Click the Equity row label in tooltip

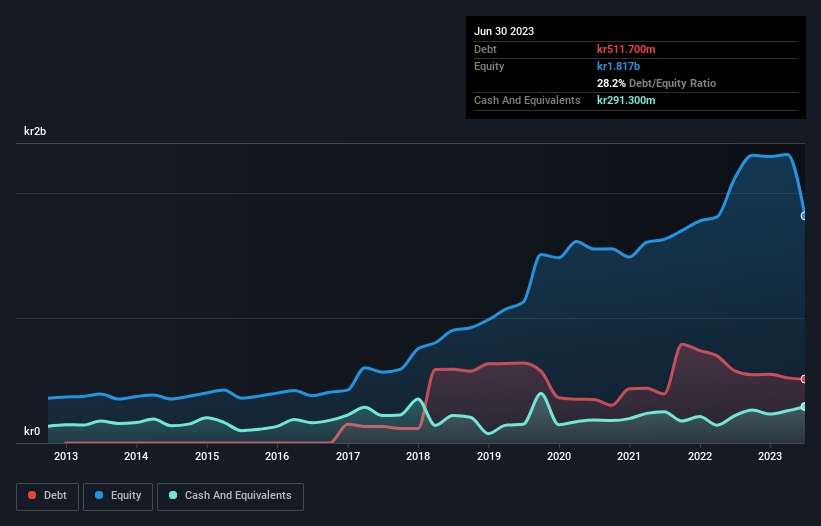(x=489, y=66)
